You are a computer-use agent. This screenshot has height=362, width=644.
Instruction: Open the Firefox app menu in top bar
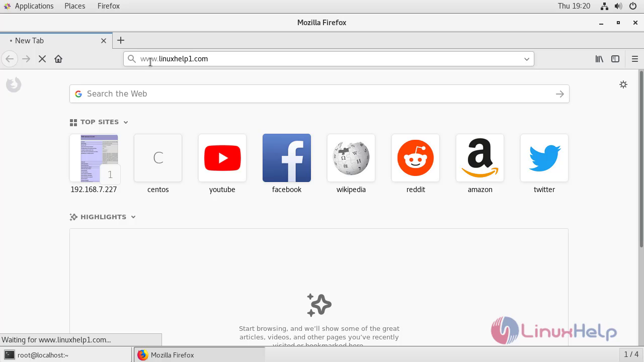pyautogui.click(x=109, y=6)
